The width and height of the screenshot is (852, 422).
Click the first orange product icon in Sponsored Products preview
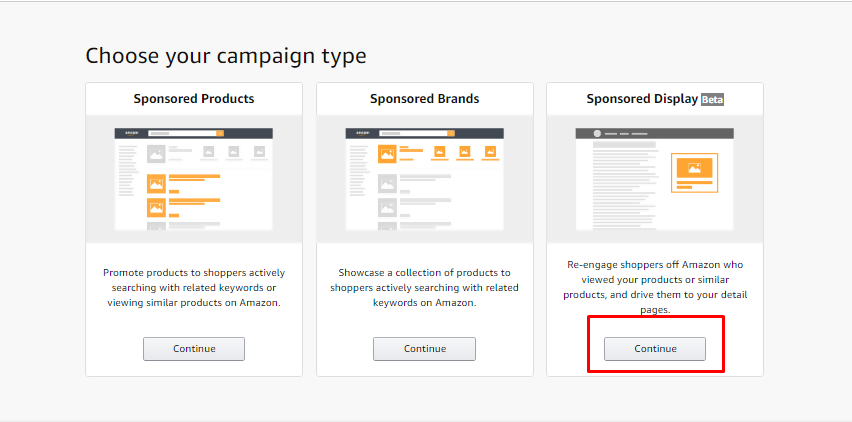156,184
